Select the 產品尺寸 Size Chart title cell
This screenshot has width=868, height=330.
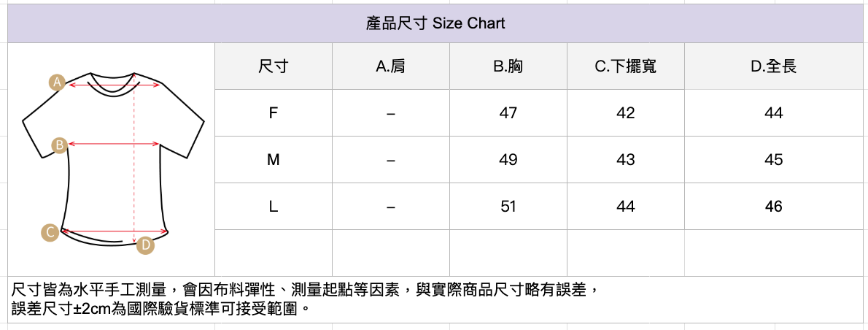pos(435,23)
